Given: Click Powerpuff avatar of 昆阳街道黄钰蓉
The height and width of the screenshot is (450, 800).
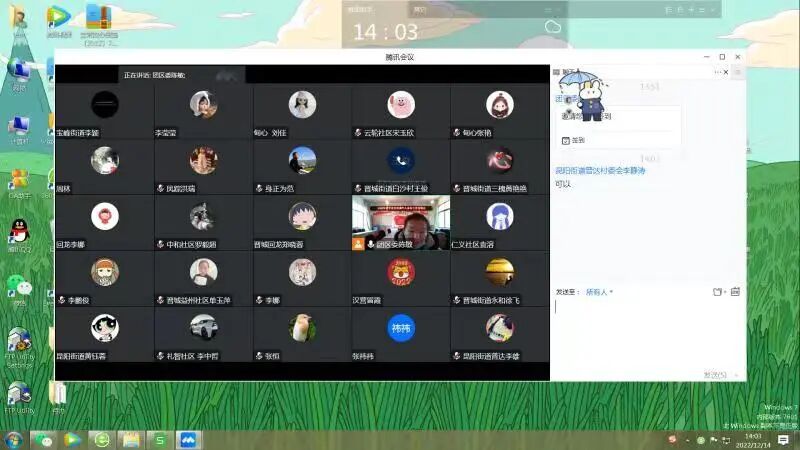Looking at the screenshot, I should 105,328.
